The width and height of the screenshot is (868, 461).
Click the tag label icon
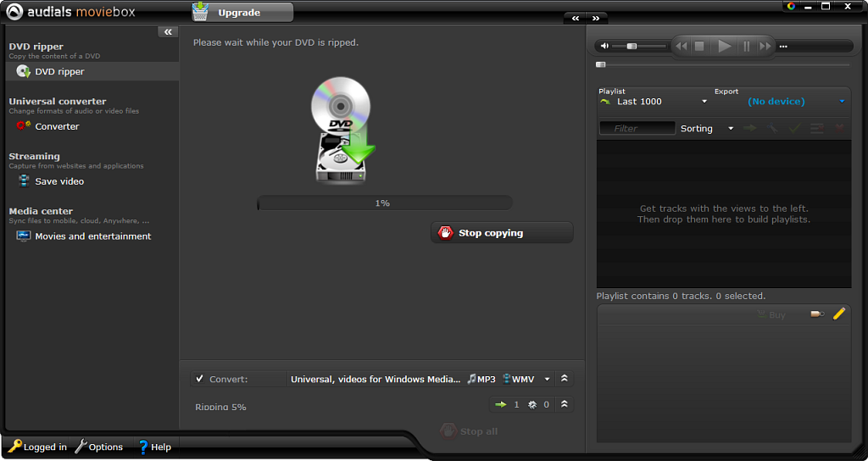(817, 314)
